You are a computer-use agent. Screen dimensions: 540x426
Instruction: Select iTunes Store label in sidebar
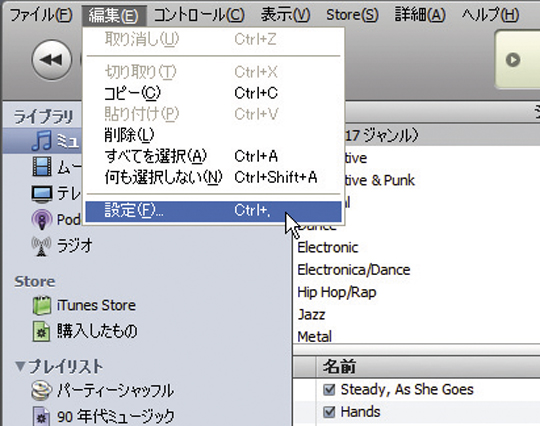[96, 305]
